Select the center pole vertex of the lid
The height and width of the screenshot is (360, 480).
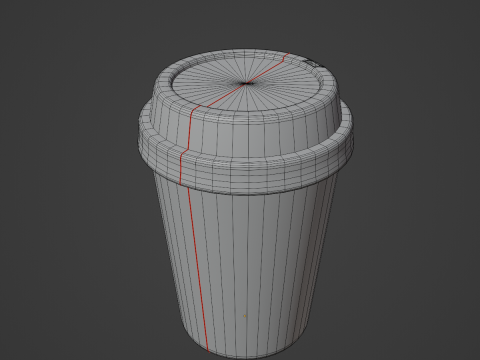tap(246, 83)
